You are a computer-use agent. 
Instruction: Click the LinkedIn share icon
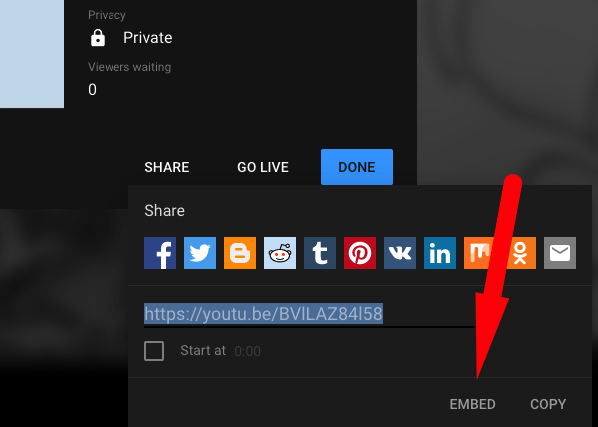coord(440,253)
